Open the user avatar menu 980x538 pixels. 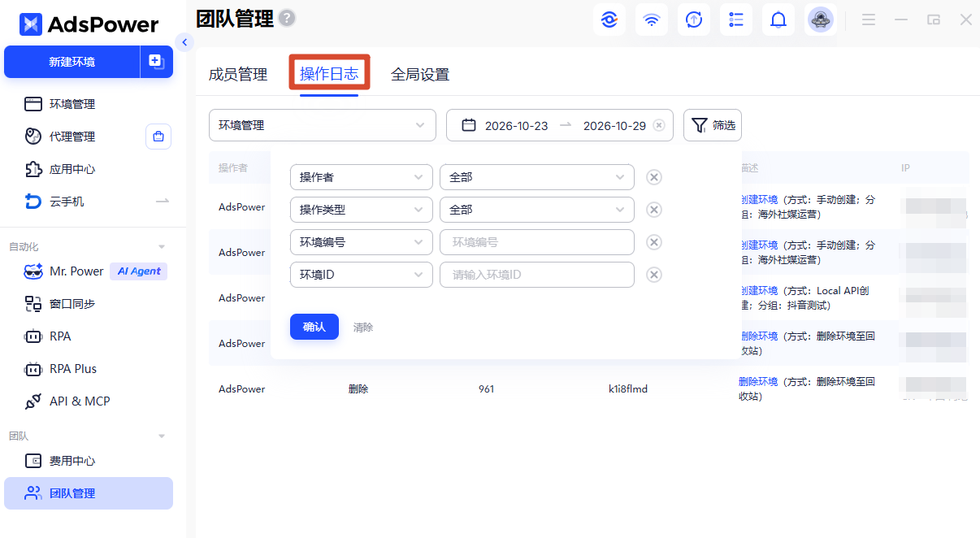click(821, 20)
